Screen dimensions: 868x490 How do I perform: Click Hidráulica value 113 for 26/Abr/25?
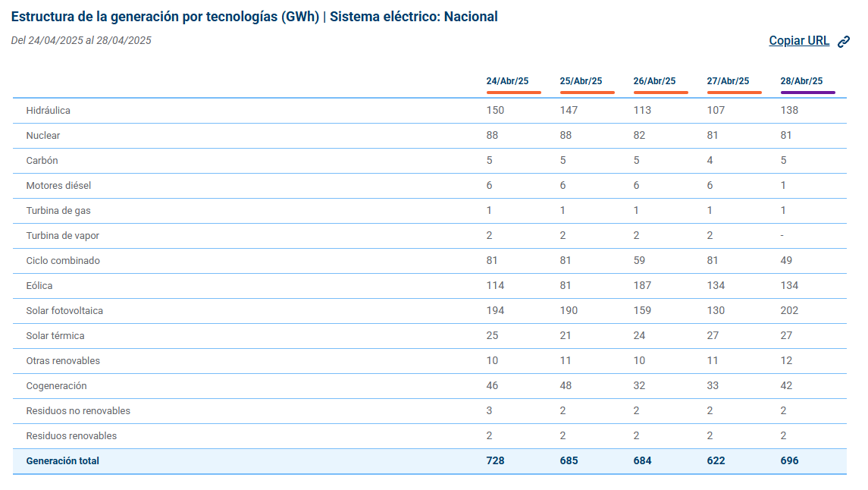pos(642,110)
